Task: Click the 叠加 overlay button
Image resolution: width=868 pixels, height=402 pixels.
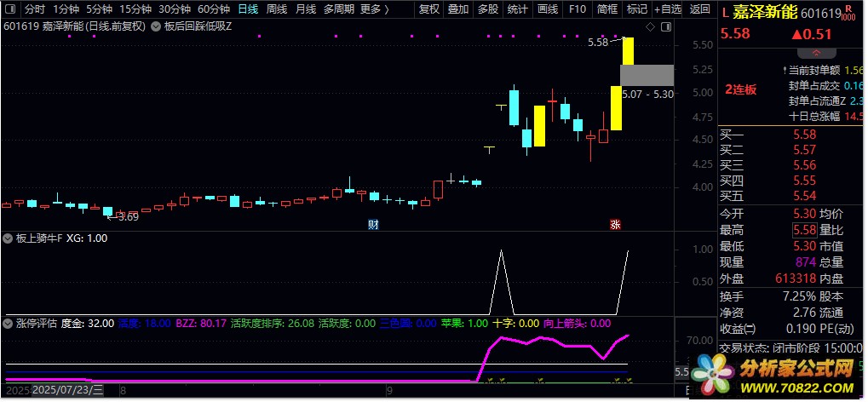Action: (x=458, y=9)
